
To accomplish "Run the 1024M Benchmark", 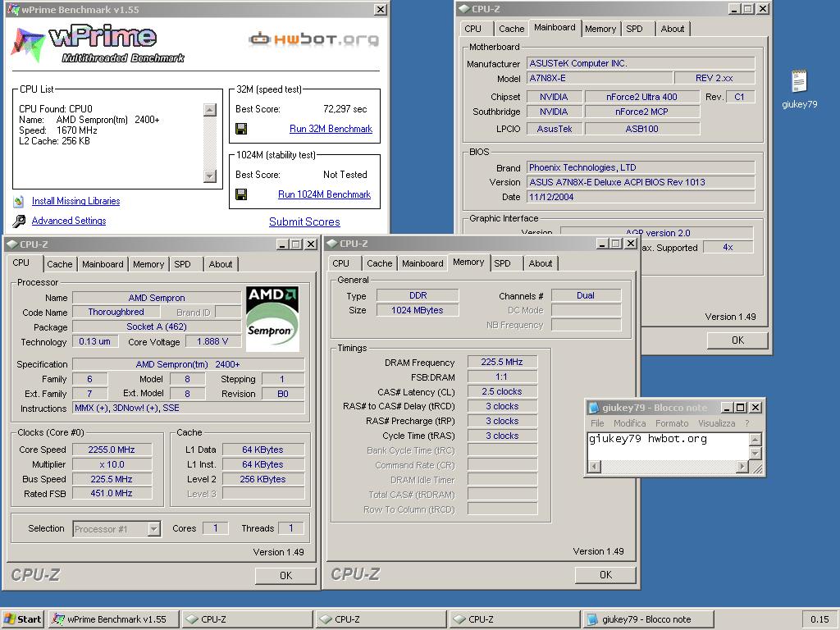I will click(x=324, y=194).
